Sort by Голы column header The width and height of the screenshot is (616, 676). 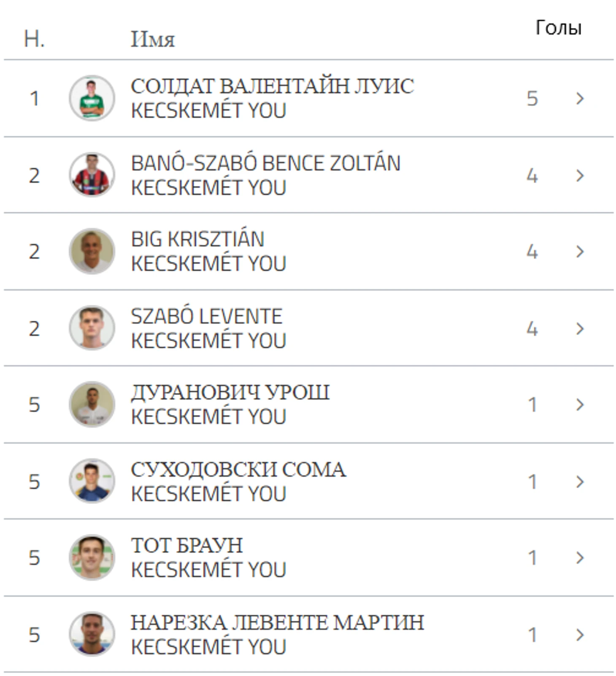(558, 28)
